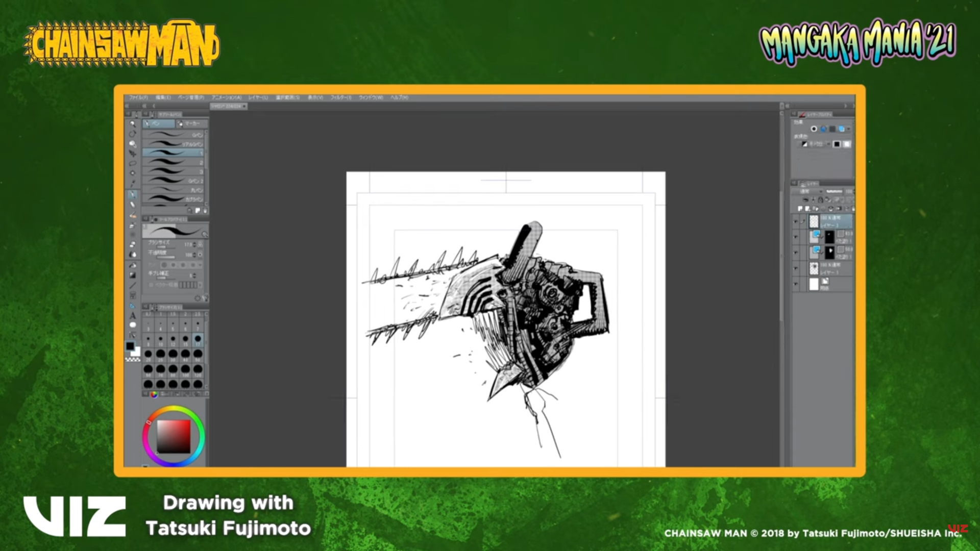This screenshot has height=551, width=980.
Task: Click trash icon in sub tool panel
Action: 205,211
